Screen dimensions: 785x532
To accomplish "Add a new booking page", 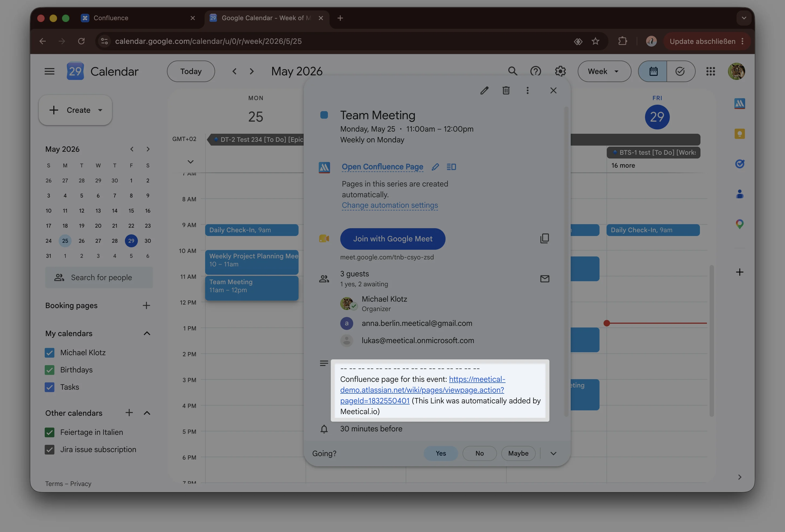I will [146, 305].
